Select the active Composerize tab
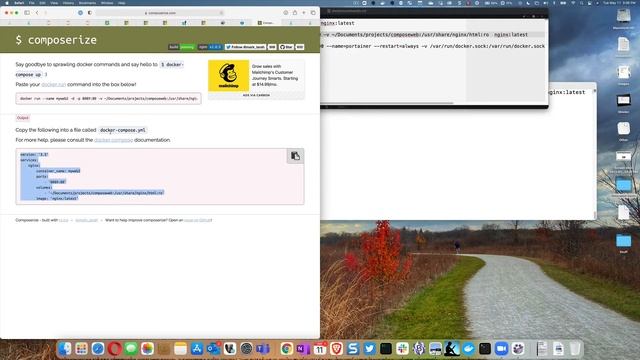Viewport: 640px width, 360px height. [x=266, y=23]
